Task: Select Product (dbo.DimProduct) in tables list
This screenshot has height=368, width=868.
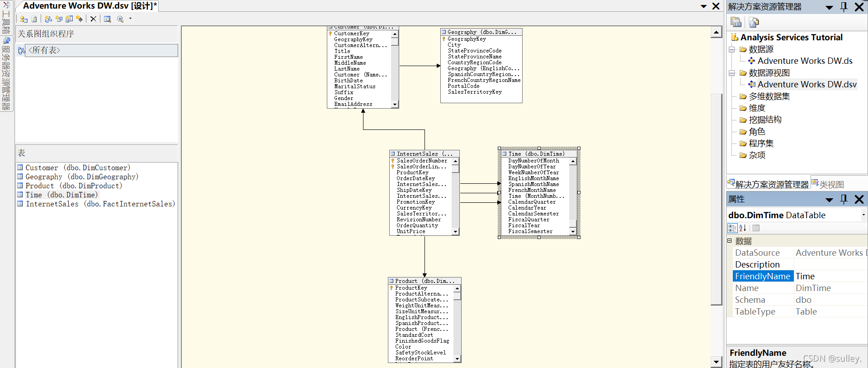Action: click(x=74, y=186)
